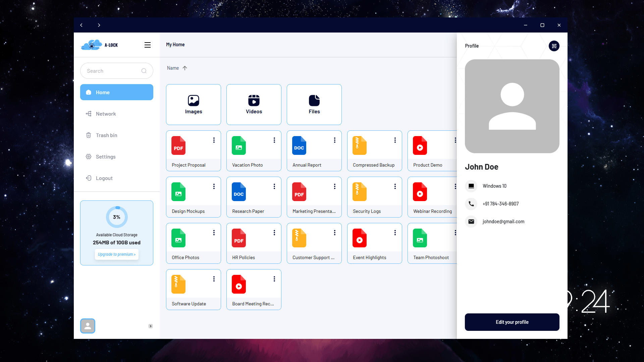The image size is (644, 362).
Task: Click the Compressed Backup zip icon
Action: 359,145
